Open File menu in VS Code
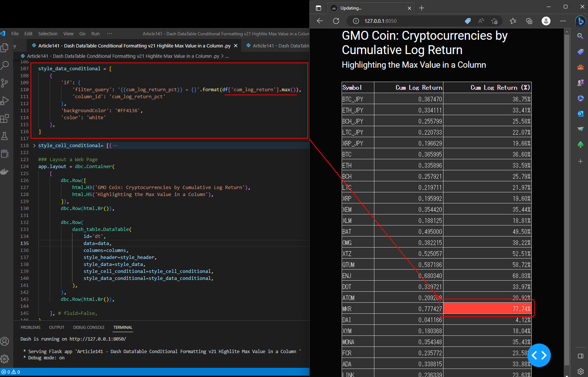This screenshot has width=588, height=377. pyautogui.click(x=15, y=33)
